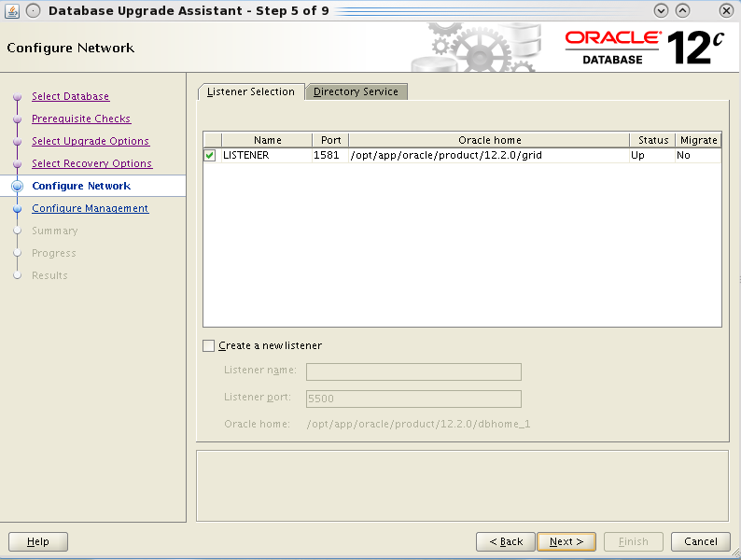Screen dimensions: 741x560
Task: Select the 1581 port cell
Action: click(330, 155)
